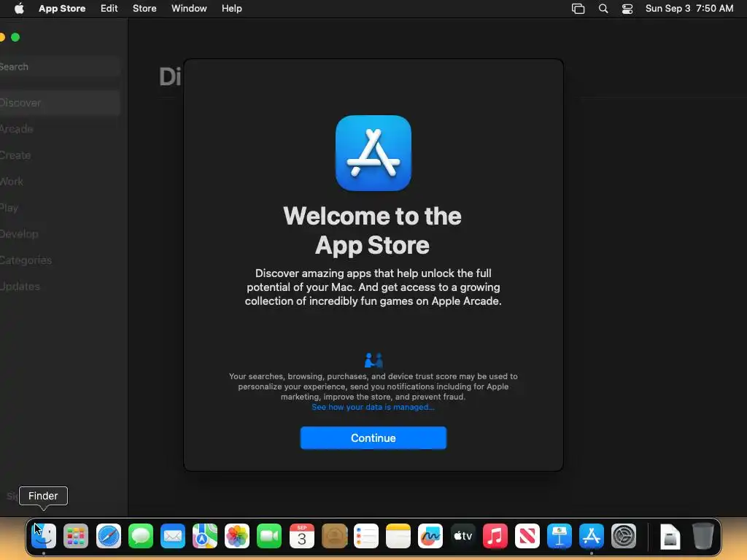Select Work in the sidebar
Viewport: 747px width, 560px height.
[x=60, y=182]
